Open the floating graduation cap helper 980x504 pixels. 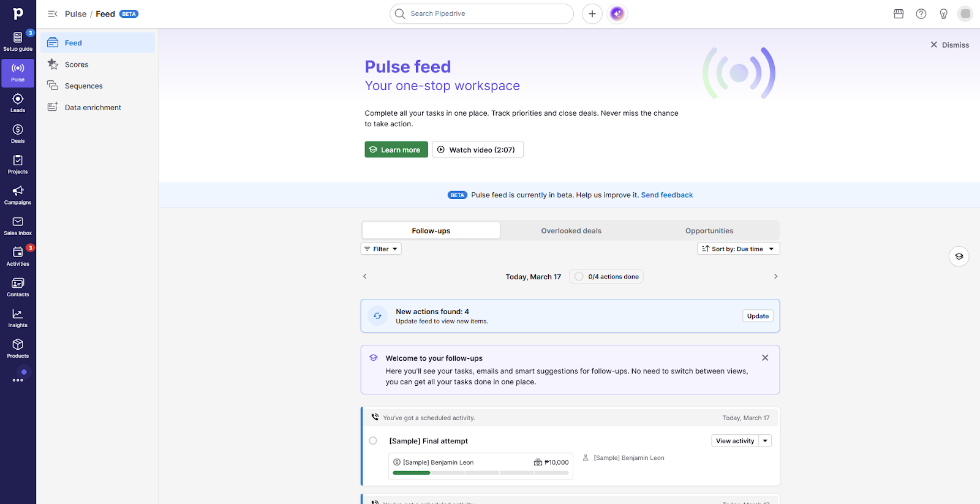959,257
